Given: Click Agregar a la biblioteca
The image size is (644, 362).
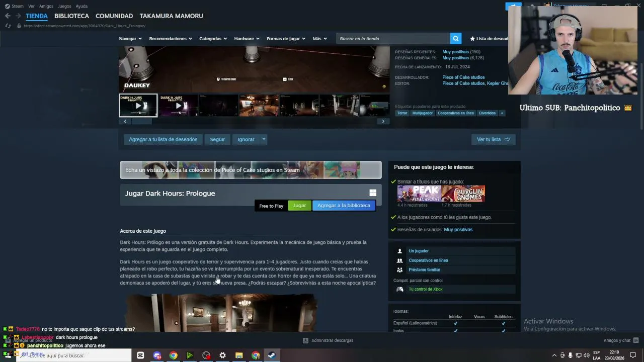Looking at the screenshot, I should 344,206.
